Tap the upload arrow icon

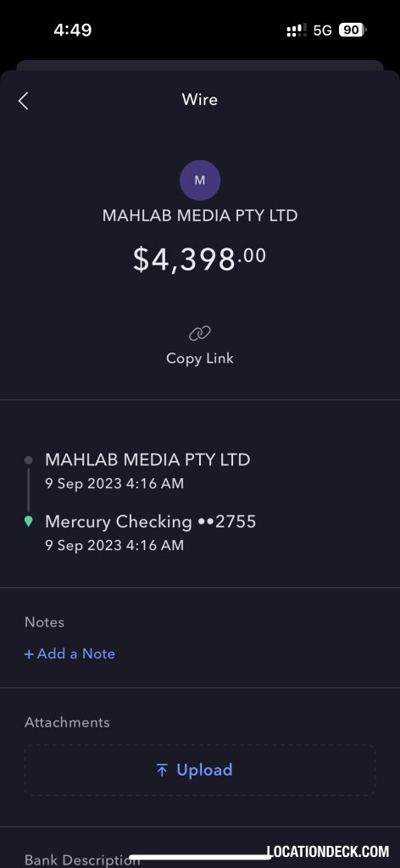[x=162, y=770]
